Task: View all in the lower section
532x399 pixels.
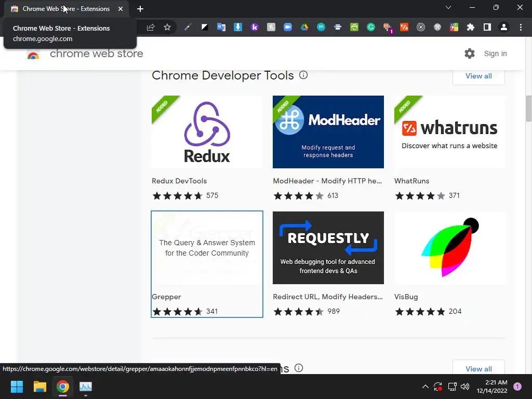Action: pos(478,368)
